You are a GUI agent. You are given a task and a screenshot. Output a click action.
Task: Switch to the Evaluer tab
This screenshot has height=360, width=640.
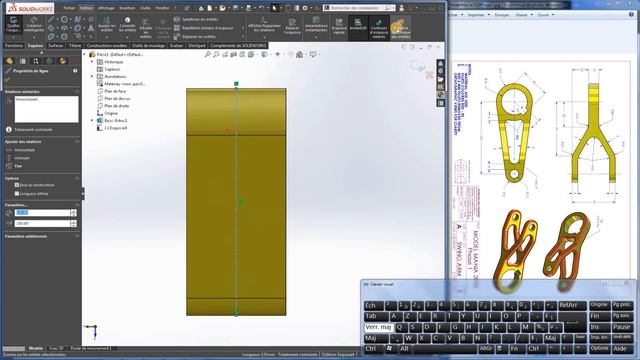(x=176, y=46)
